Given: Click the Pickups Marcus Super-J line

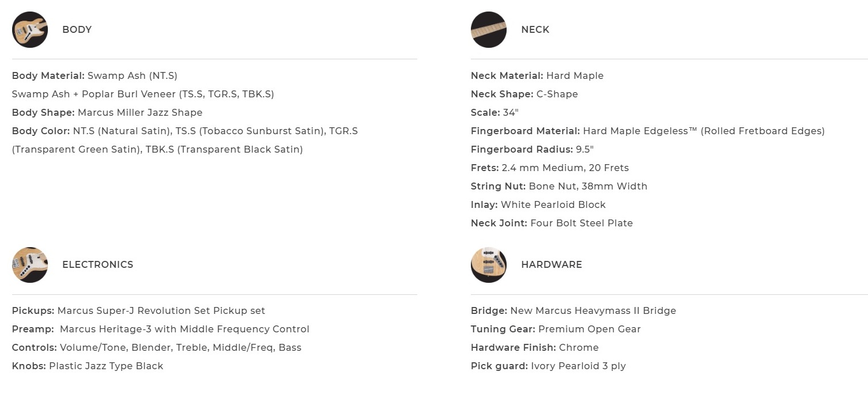Looking at the screenshot, I should (138, 311).
